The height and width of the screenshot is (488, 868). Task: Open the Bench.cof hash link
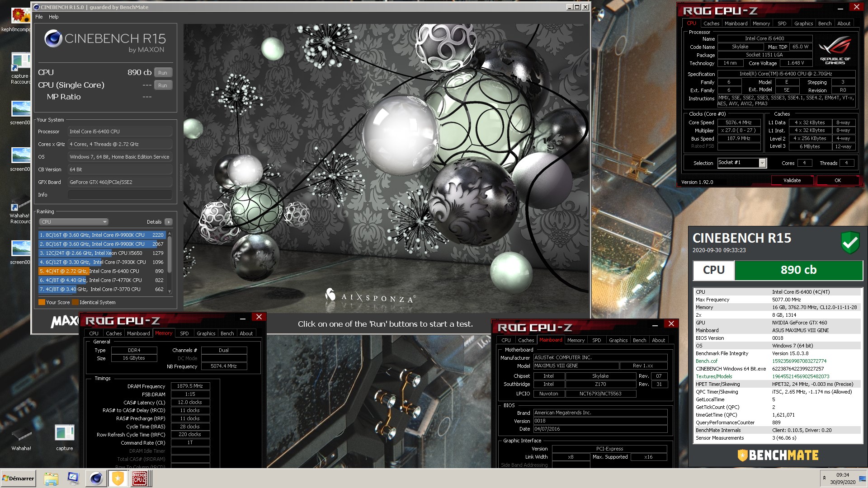[799, 361]
